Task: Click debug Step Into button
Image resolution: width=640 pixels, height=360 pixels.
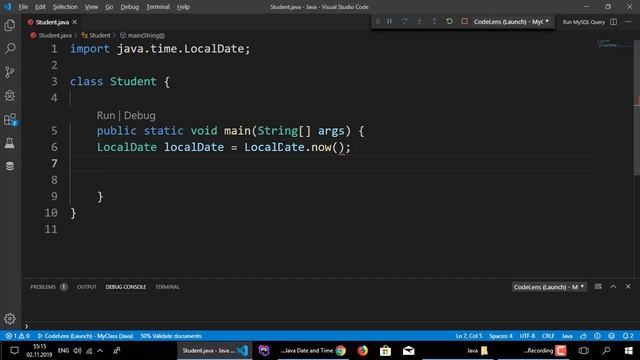Action: [419, 21]
